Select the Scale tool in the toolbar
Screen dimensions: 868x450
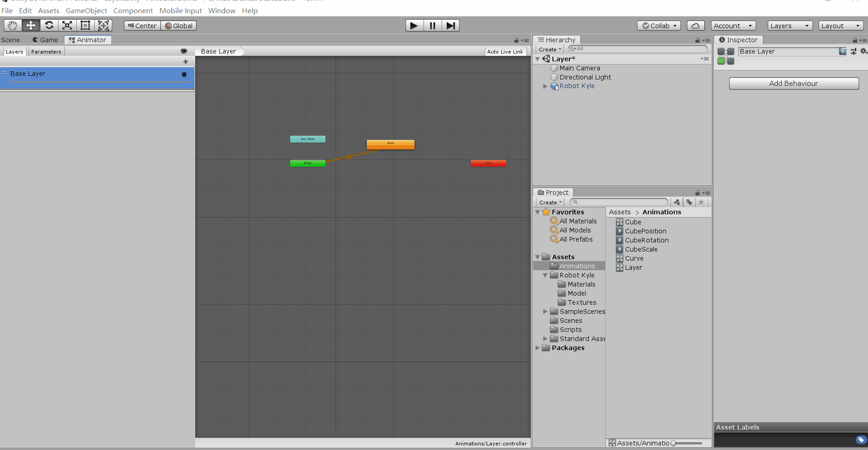pos(67,25)
